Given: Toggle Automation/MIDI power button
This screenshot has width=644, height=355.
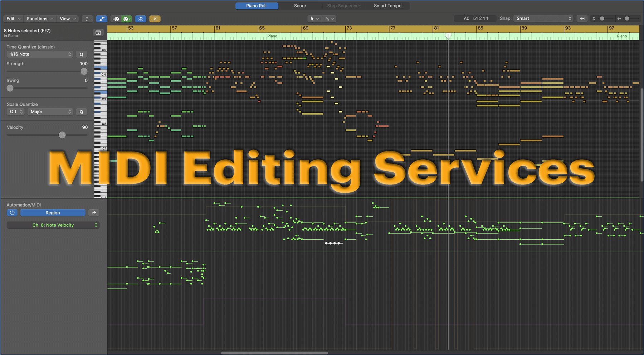Looking at the screenshot, I should point(12,212).
